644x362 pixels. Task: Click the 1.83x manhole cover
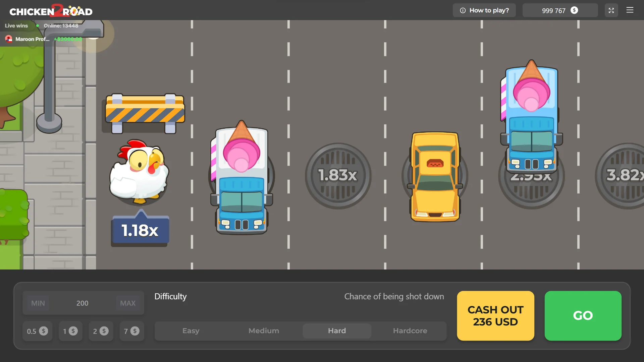338,176
